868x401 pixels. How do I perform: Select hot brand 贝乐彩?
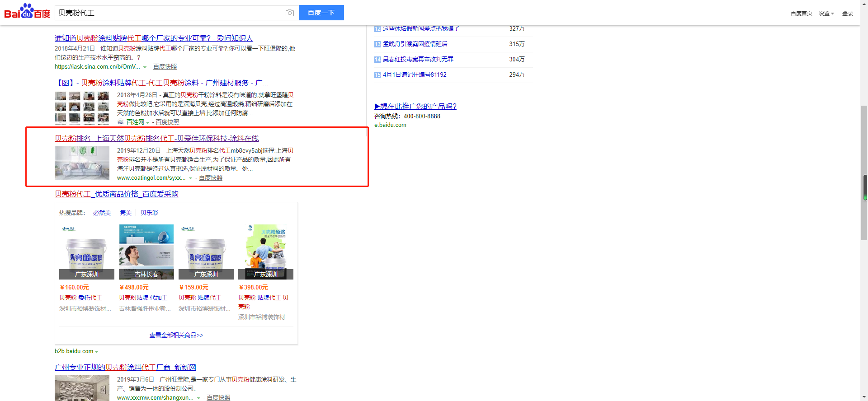pos(149,213)
